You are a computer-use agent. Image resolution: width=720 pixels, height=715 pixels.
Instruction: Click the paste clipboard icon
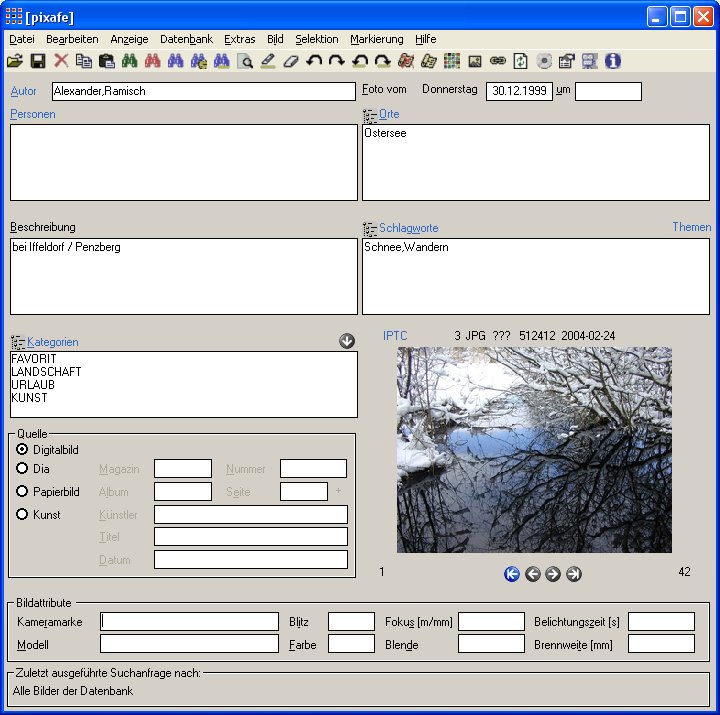point(107,61)
